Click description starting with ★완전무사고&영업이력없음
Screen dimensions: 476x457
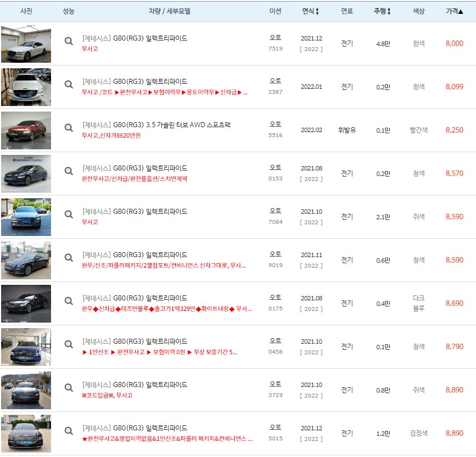pyautogui.click(x=167, y=439)
